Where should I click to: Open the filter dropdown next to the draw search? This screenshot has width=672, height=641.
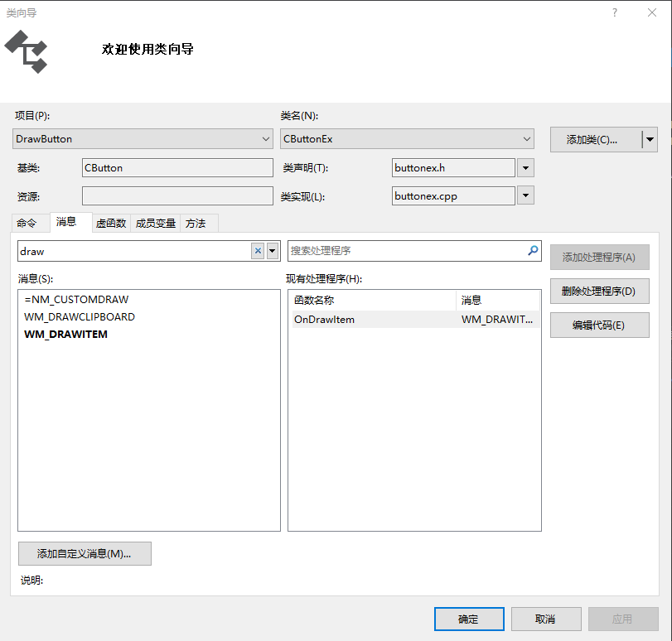272,250
